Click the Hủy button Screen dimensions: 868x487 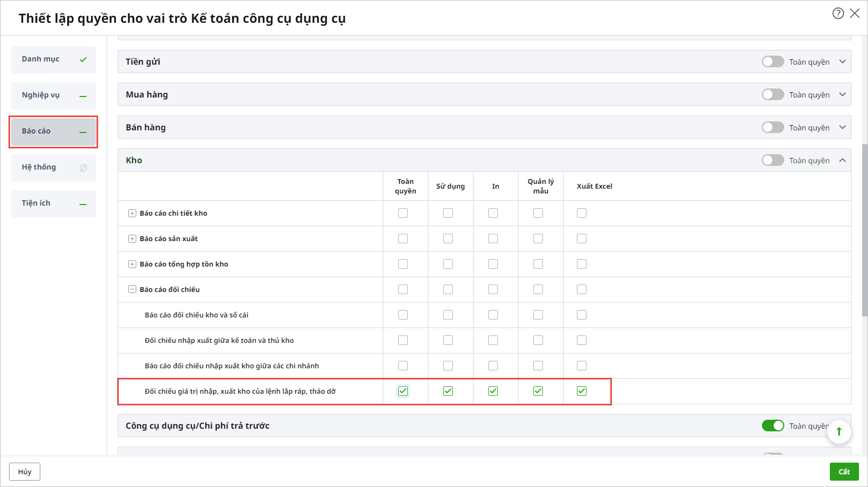(24, 472)
